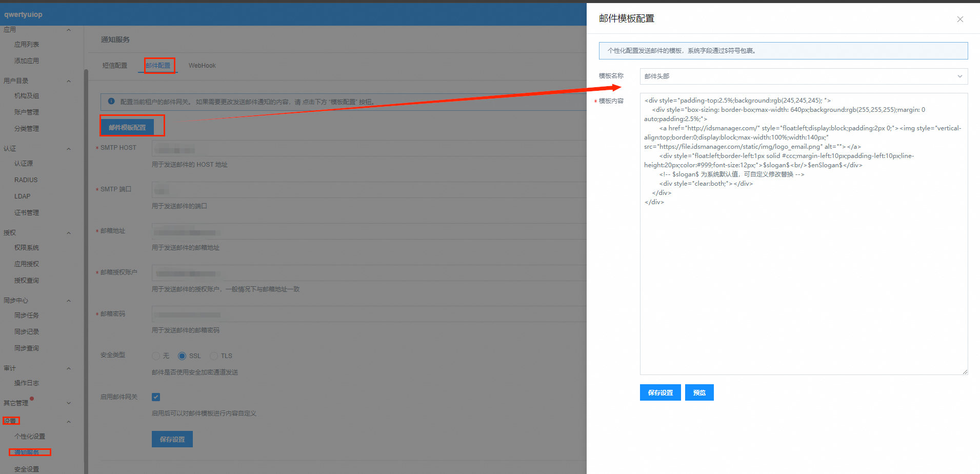The width and height of the screenshot is (980, 474).
Task: Collapse the 应用 sidebar section
Action: 69,30
